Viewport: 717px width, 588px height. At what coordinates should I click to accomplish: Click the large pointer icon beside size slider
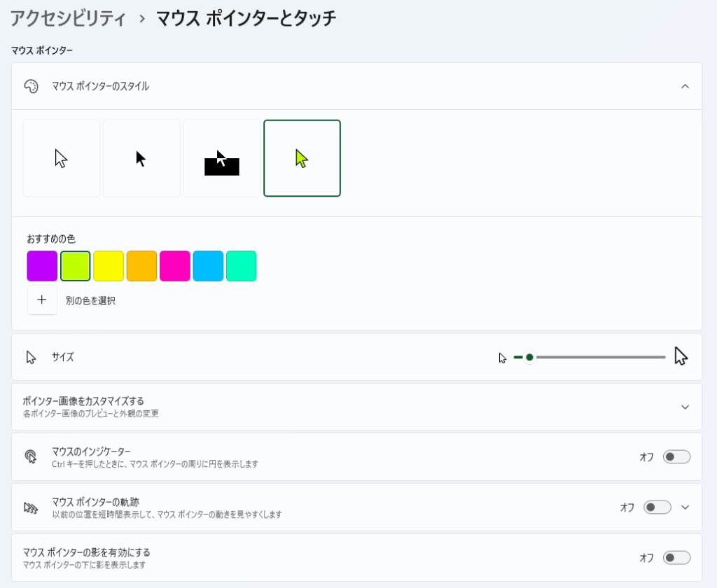[x=681, y=357]
